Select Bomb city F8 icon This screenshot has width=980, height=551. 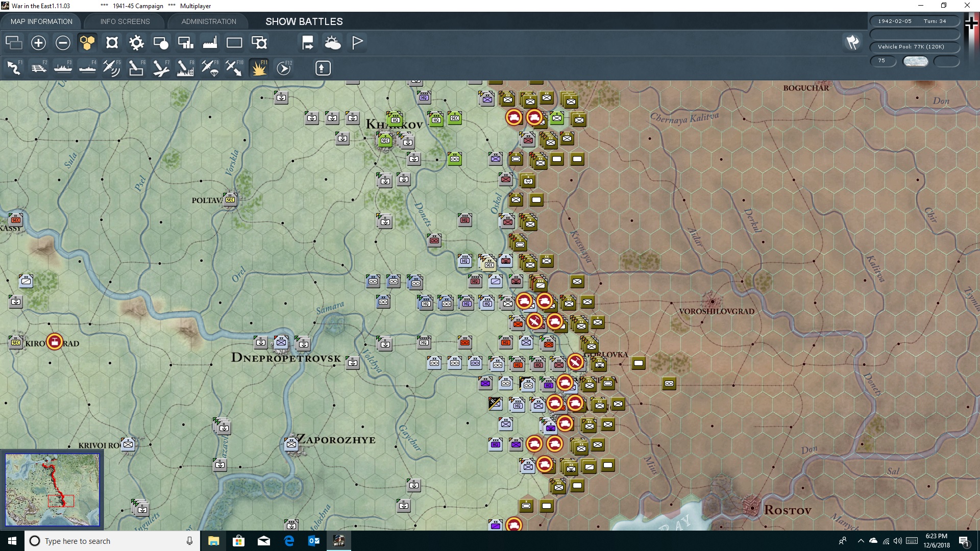tap(185, 68)
